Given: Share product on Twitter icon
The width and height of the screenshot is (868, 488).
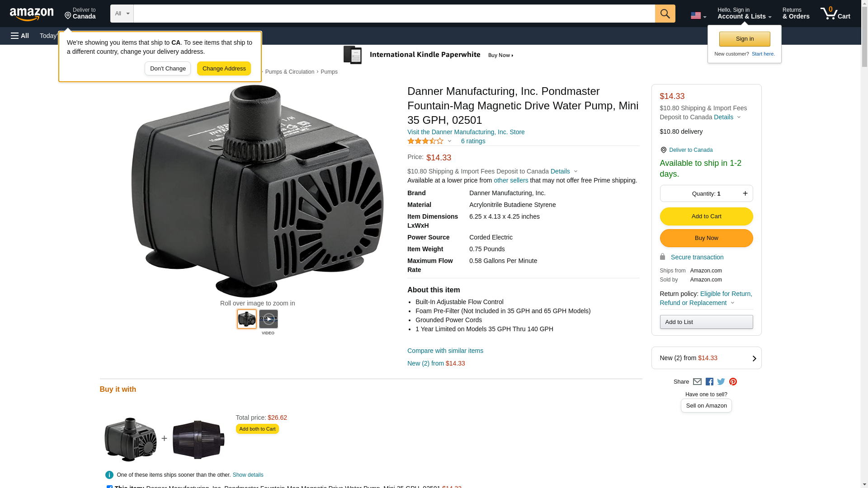Looking at the screenshot, I should (721, 382).
